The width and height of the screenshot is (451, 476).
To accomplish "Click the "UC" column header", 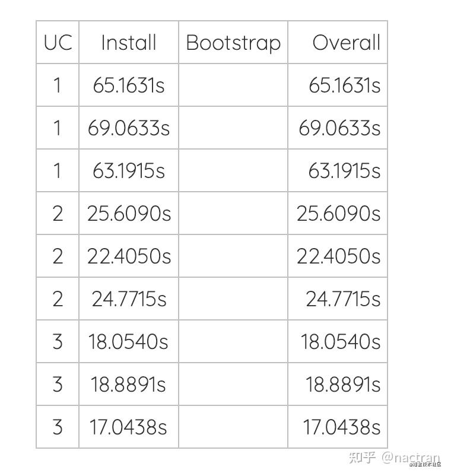I will coord(58,43).
